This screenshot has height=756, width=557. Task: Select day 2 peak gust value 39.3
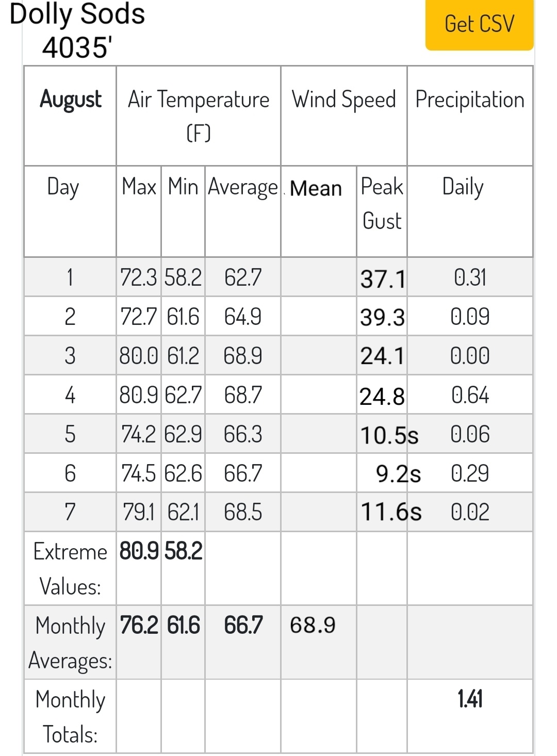[383, 318]
